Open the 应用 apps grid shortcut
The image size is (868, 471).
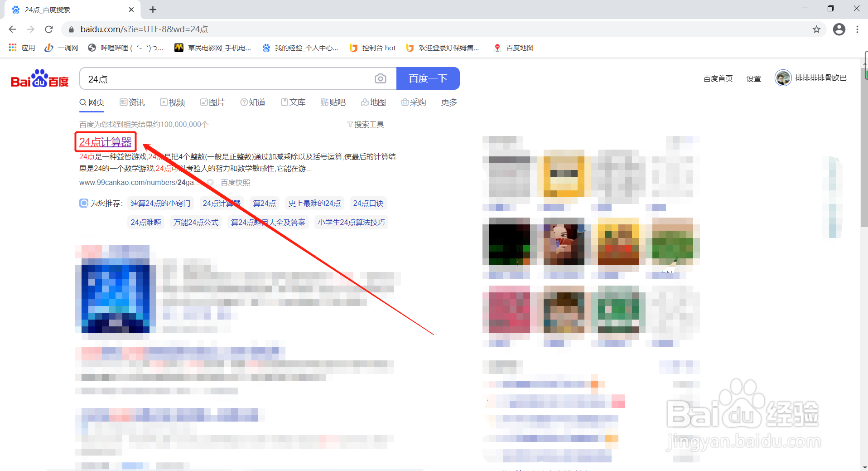(12, 48)
